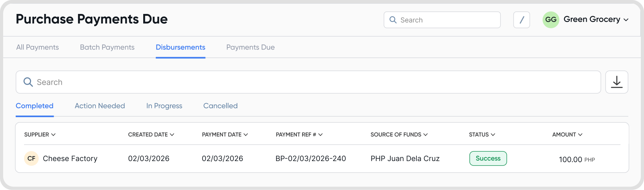Show Action Needed disbursements
The image size is (644, 190).
100,106
